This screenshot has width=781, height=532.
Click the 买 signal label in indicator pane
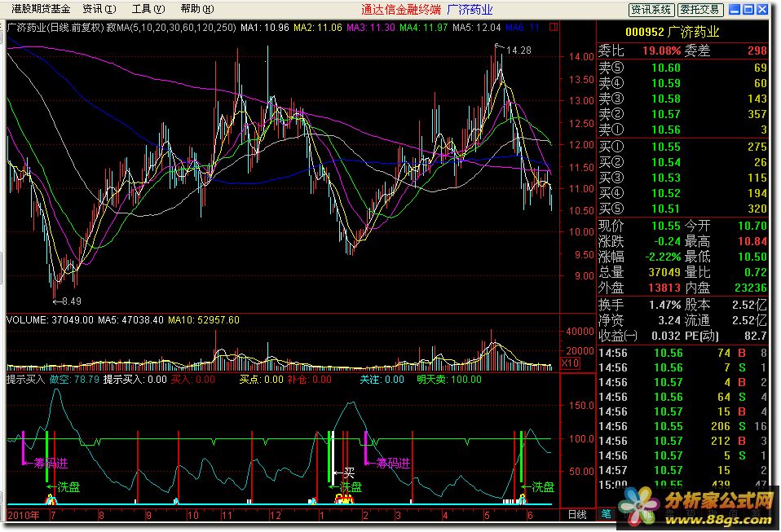click(x=349, y=473)
